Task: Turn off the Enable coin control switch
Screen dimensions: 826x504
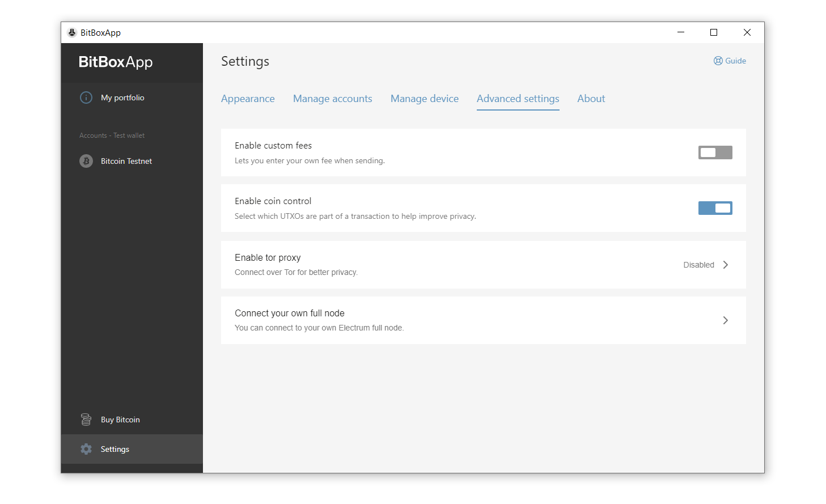Action: (x=715, y=208)
